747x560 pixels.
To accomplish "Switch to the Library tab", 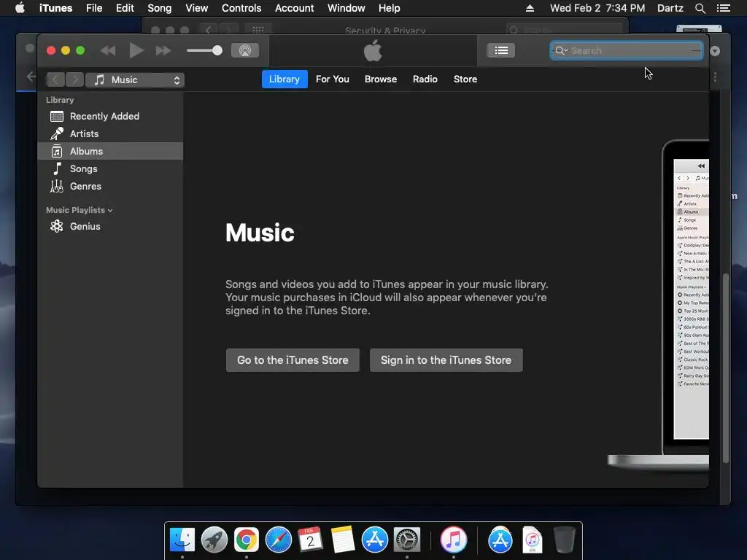I will click(285, 79).
